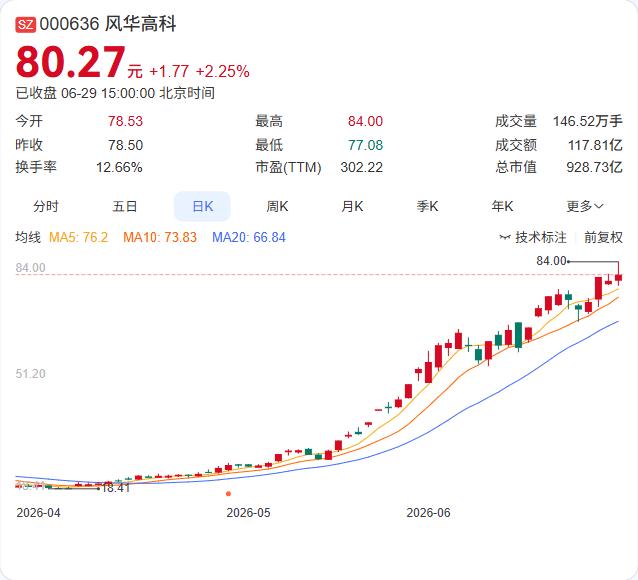Click the 51.20 price axis label

(x=31, y=374)
